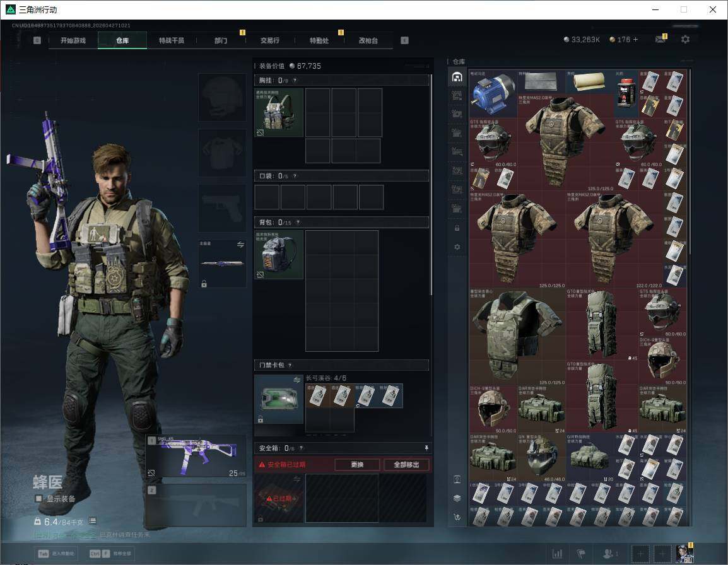Screen dimensions: 728x565
Task: Toggle the 显示装备 checkbox
Action: pyautogui.click(x=38, y=499)
